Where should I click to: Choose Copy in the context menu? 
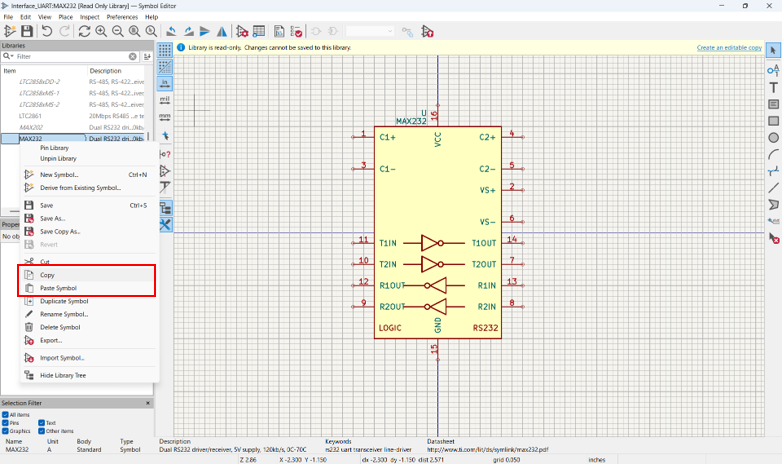[x=88, y=275]
